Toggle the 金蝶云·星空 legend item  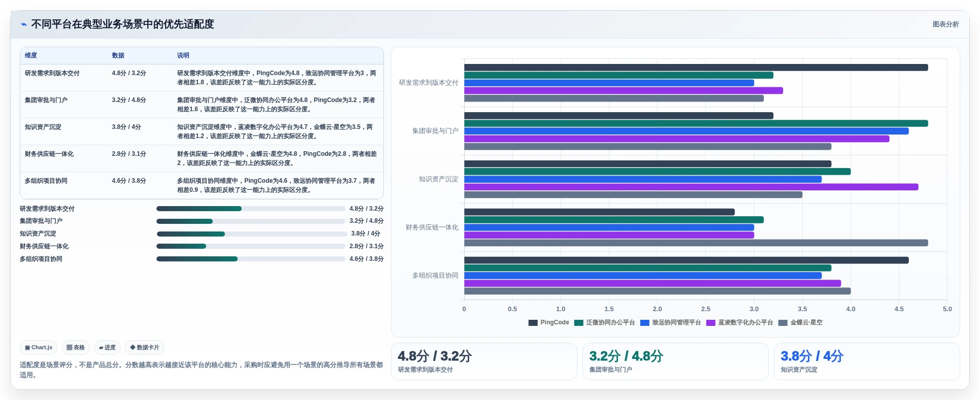(801, 323)
